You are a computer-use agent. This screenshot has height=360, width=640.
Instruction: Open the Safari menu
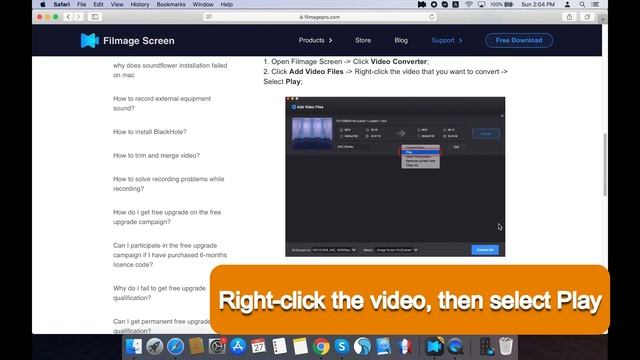pos(62,4)
